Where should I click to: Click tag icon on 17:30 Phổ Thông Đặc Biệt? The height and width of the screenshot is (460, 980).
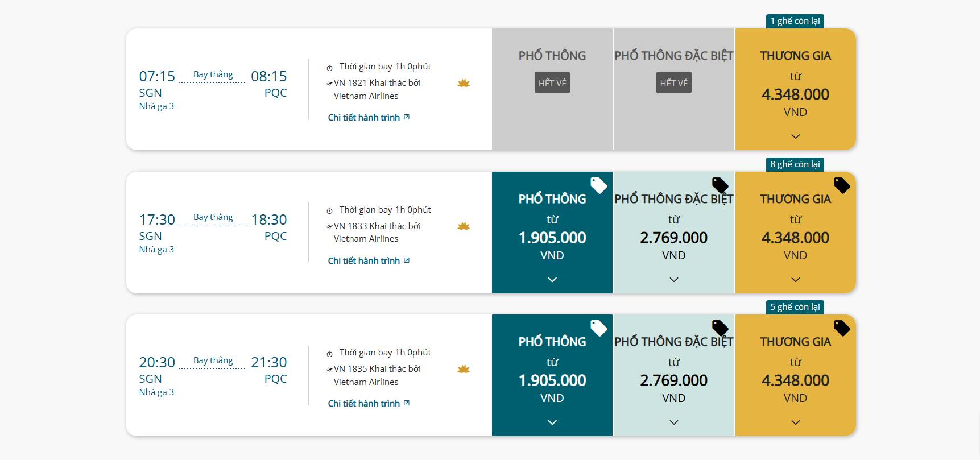point(720,185)
